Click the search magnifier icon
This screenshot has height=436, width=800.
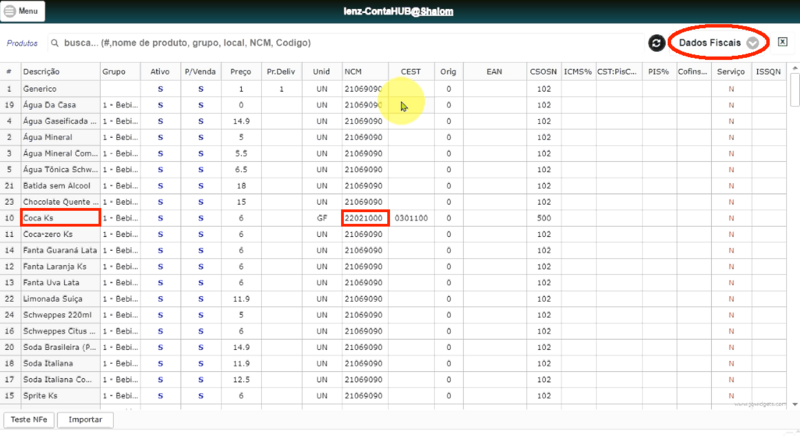(55, 43)
